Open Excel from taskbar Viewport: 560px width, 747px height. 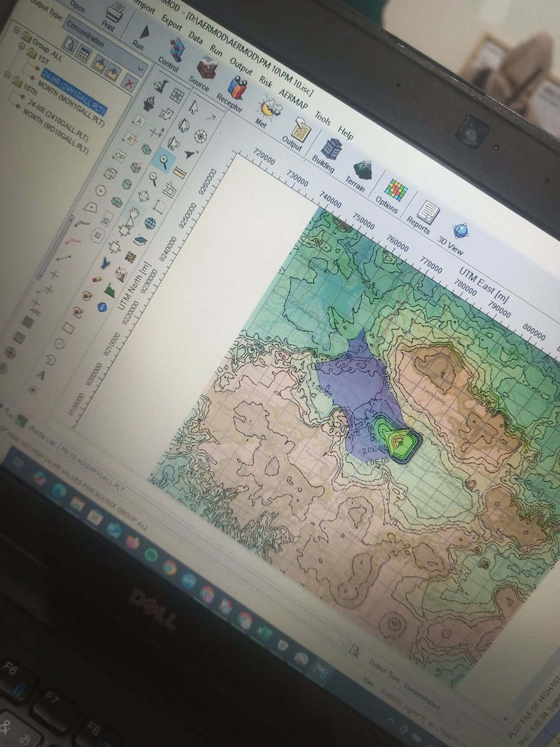click(264, 632)
